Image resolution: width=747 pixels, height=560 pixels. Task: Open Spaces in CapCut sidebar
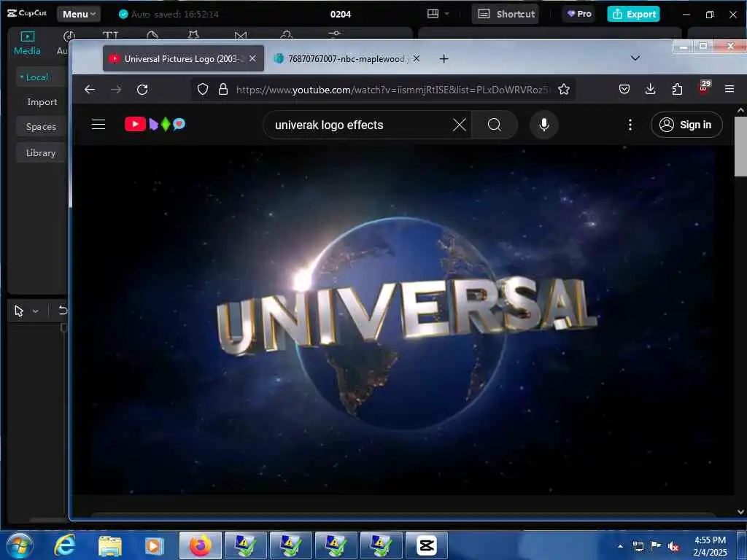click(41, 127)
